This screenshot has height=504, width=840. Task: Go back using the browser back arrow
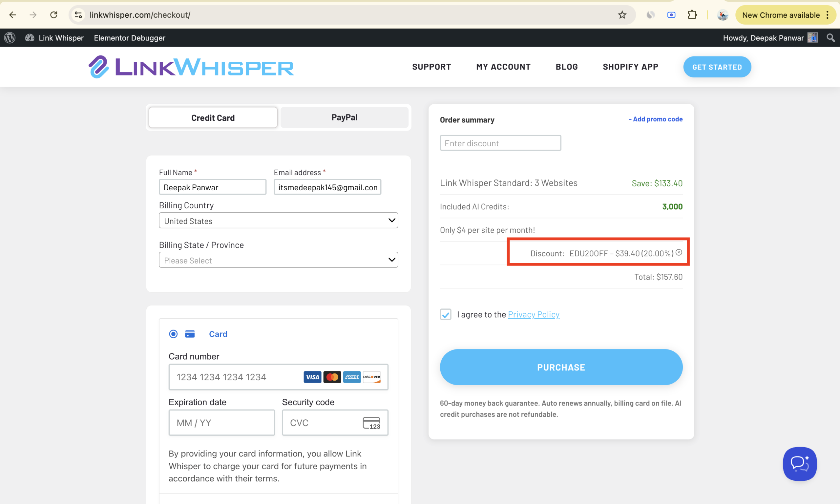coord(12,15)
